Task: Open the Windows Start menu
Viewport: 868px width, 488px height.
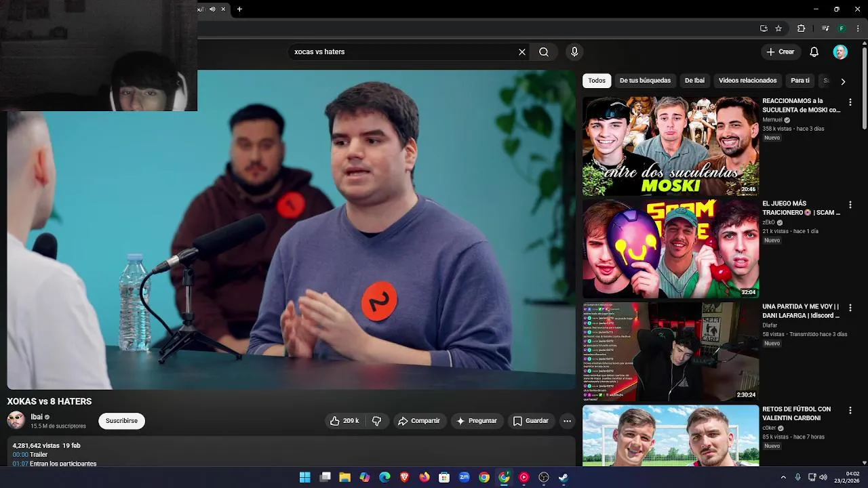Action: pyautogui.click(x=305, y=477)
